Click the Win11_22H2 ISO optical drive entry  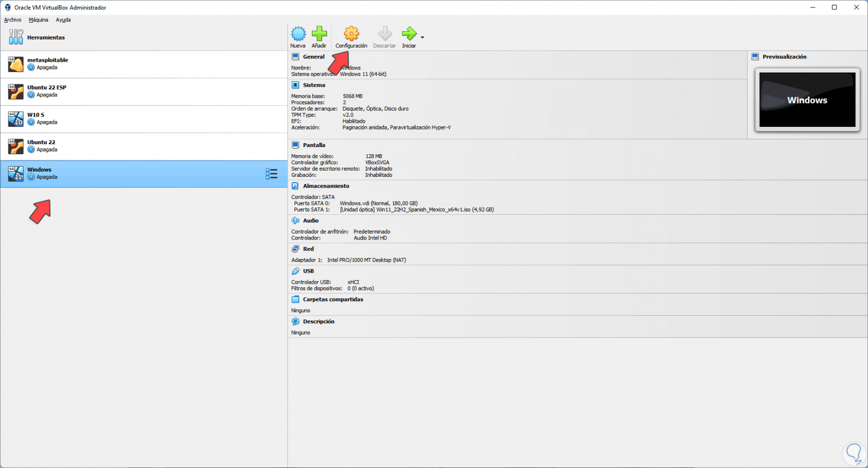pyautogui.click(x=417, y=210)
